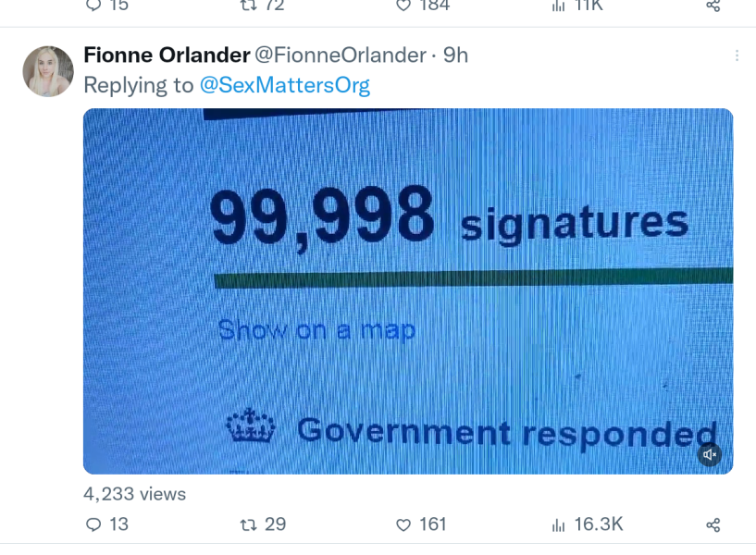This screenshot has height=555, width=756.
Task: Open the reply composer on the top tweet
Action: pos(93,6)
